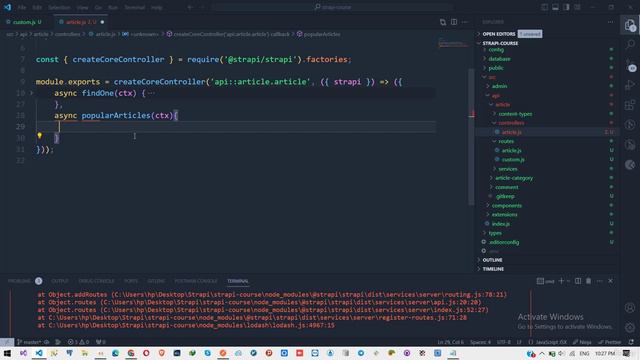Open the Selection menu
The width and height of the screenshot is (640, 360).
click(x=59, y=7)
